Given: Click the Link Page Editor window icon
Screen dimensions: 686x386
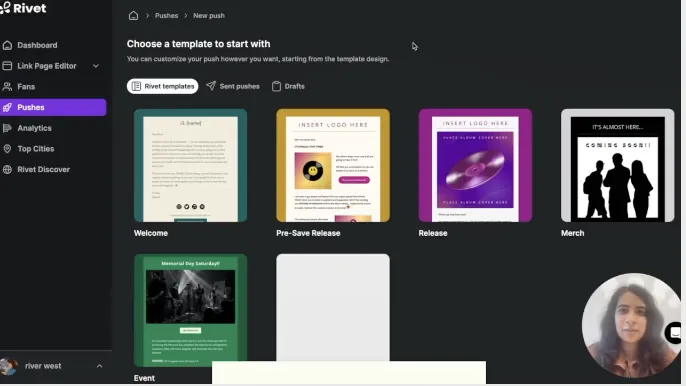Looking at the screenshot, I should 7,66.
